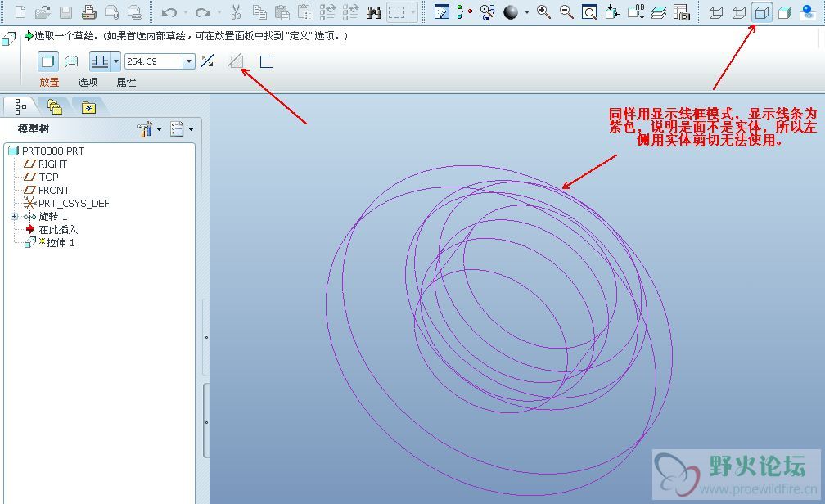Click the Show tools icon in model tree header
825x504 pixels.
145,129
